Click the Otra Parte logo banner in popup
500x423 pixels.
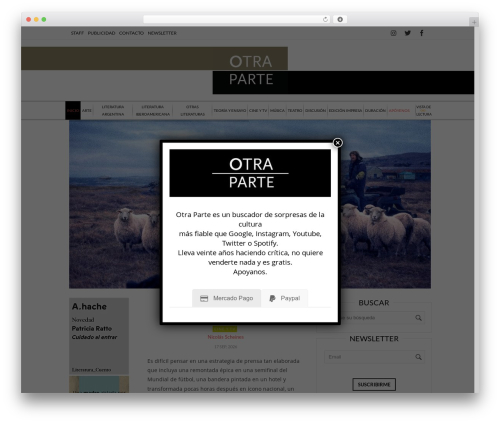pos(250,173)
